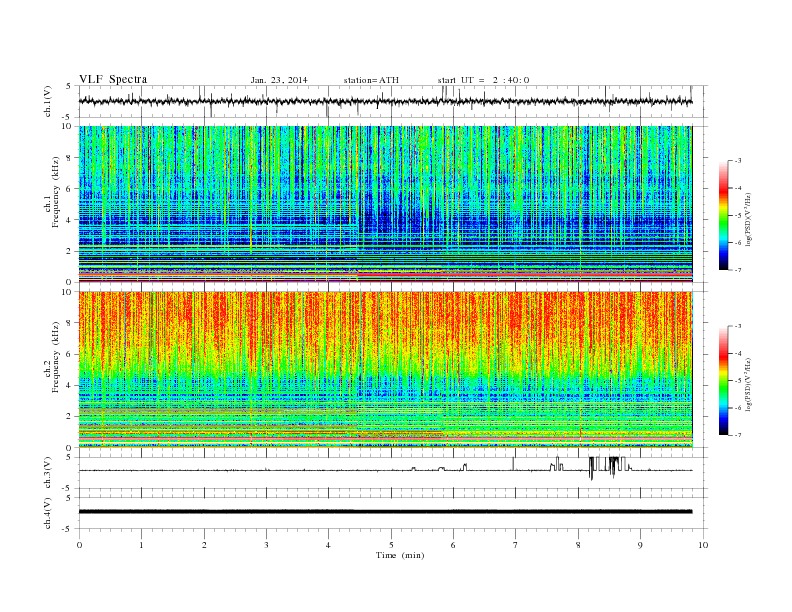Click the time-axis tick label "7"

coord(516,545)
